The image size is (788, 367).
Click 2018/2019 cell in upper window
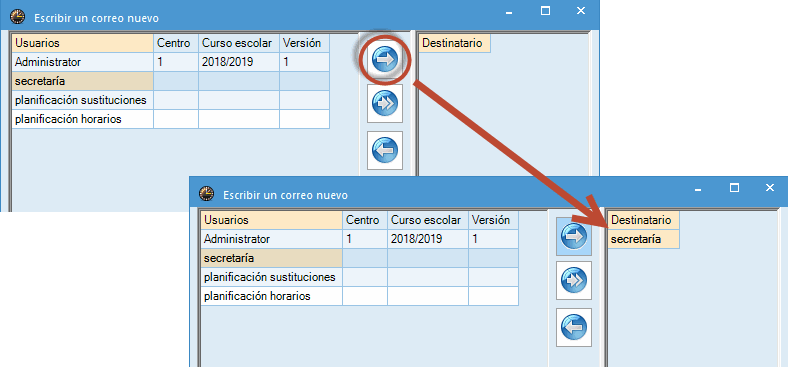point(239,62)
